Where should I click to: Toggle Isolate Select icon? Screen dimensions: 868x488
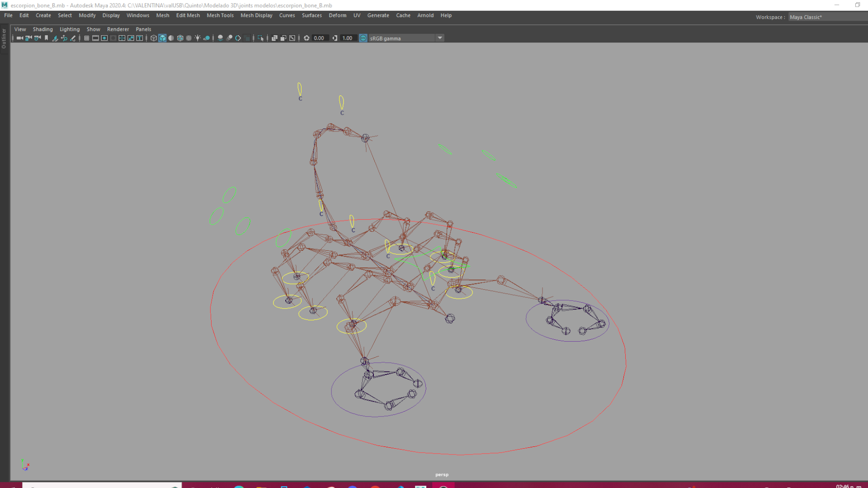tap(260, 38)
